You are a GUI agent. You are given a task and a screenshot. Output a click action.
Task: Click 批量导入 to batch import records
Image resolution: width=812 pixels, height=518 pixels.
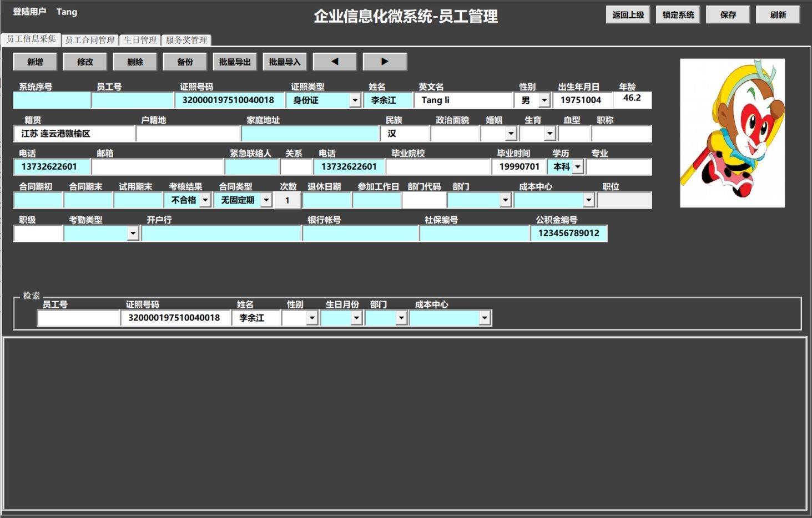click(285, 62)
